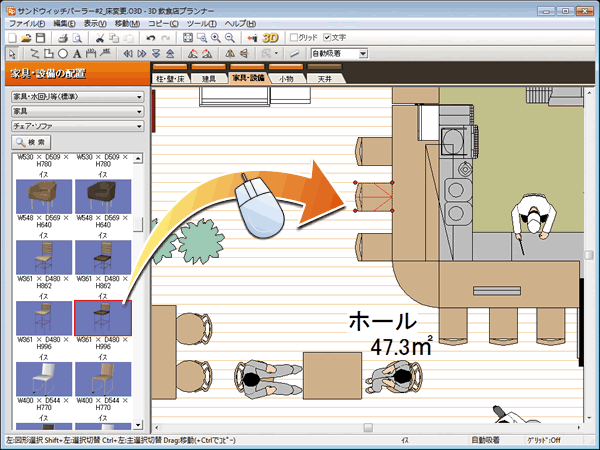The width and height of the screenshot is (600, 450).
Task: Select the white chair thumbnail
Action: 45,380
